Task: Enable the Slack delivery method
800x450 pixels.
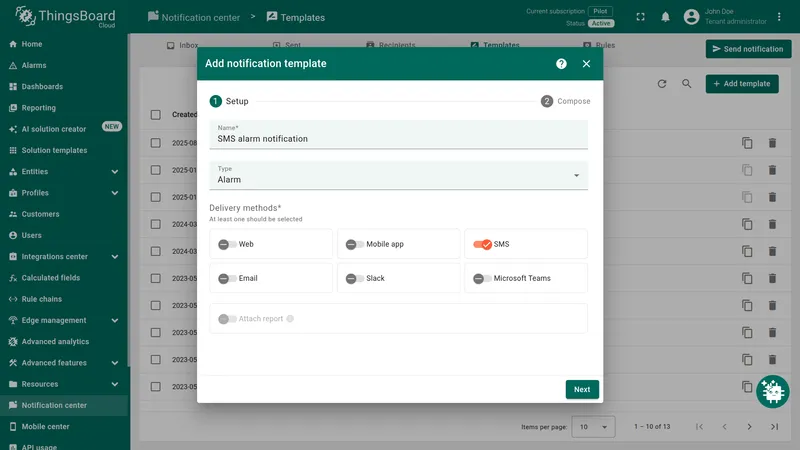Action: (x=355, y=279)
